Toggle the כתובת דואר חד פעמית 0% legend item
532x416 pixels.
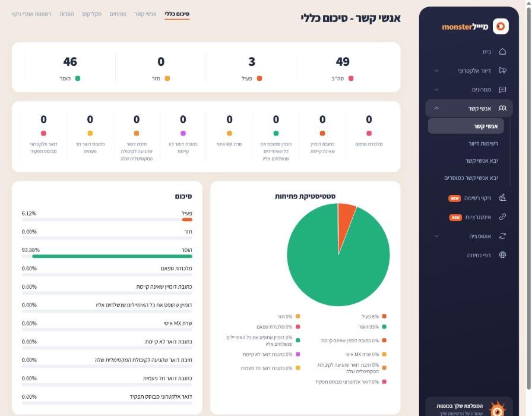(270, 368)
